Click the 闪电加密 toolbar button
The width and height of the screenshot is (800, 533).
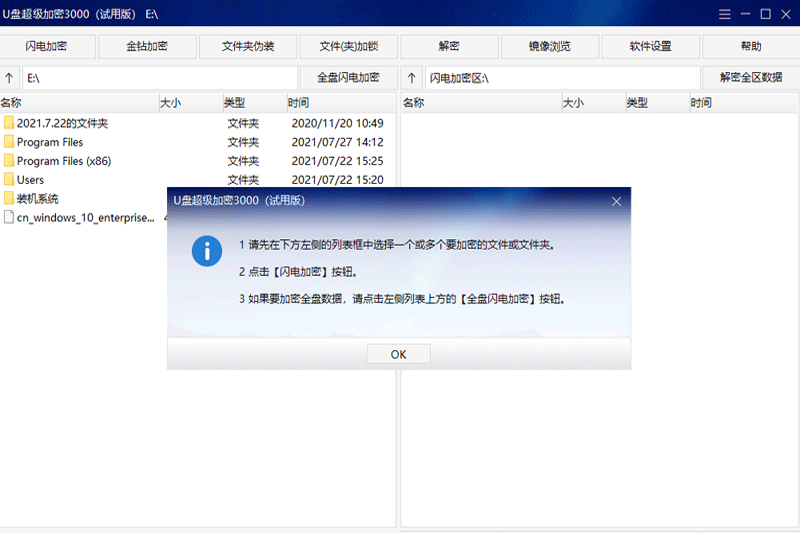pyautogui.click(x=47, y=47)
